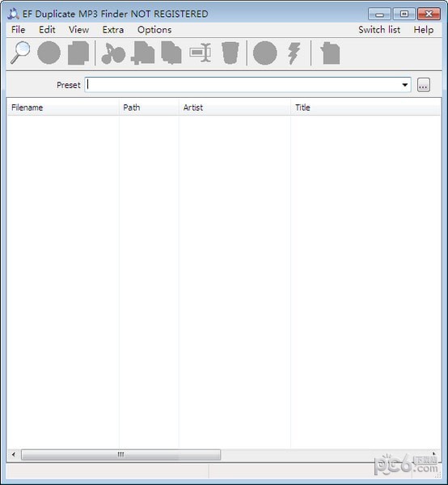Open the Options menu

pyautogui.click(x=154, y=30)
